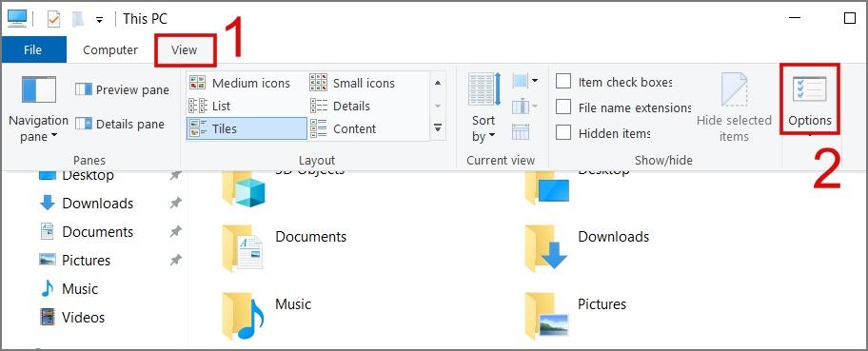Click the New folder quick access icon
Viewport: 868px width, 351px height.
pos(78,19)
